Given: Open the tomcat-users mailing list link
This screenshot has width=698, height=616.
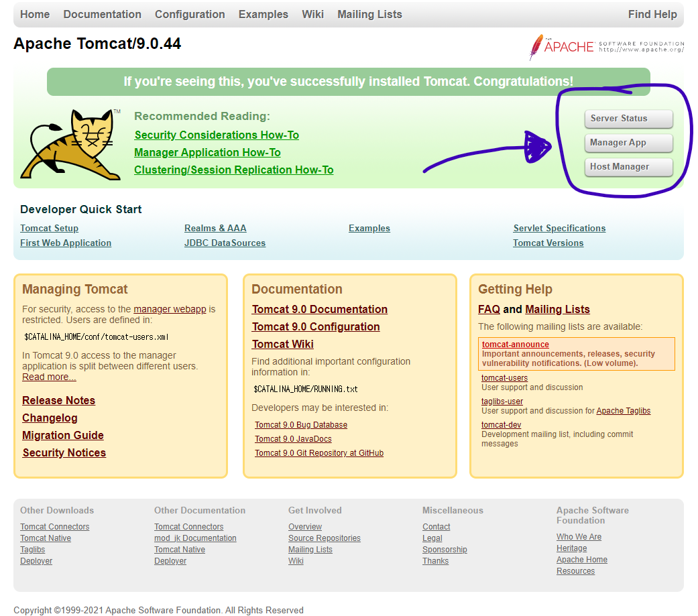Looking at the screenshot, I should (x=504, y=377).
